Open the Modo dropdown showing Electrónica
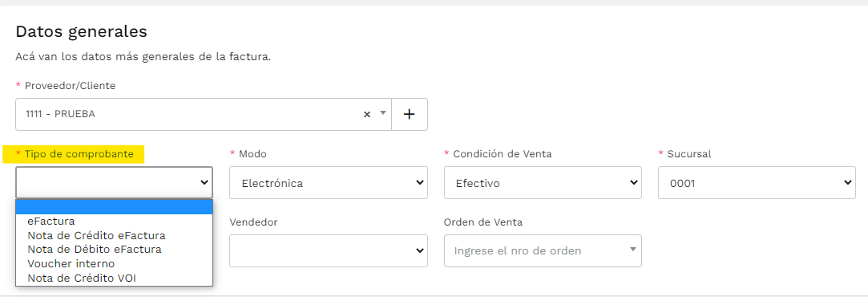Screen dimensions: 868x297 pyautogui.click(x=329, y=182)
